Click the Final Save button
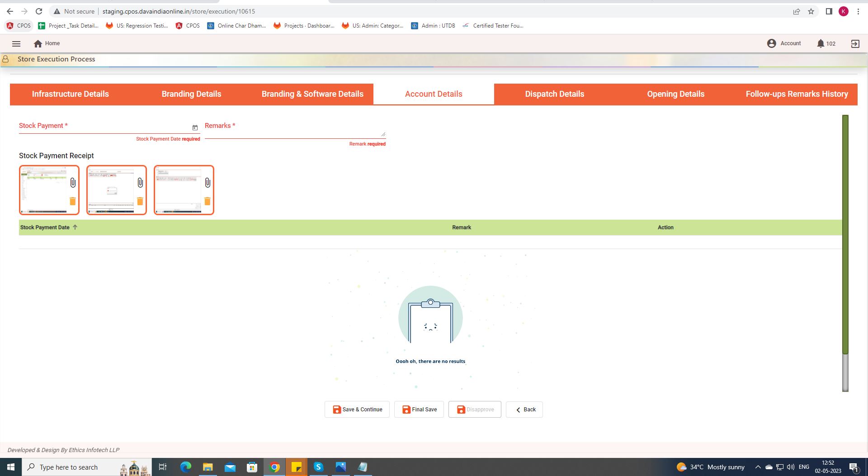Image resolution: width=868 pixels, height=476 pixels. [419, 410]
